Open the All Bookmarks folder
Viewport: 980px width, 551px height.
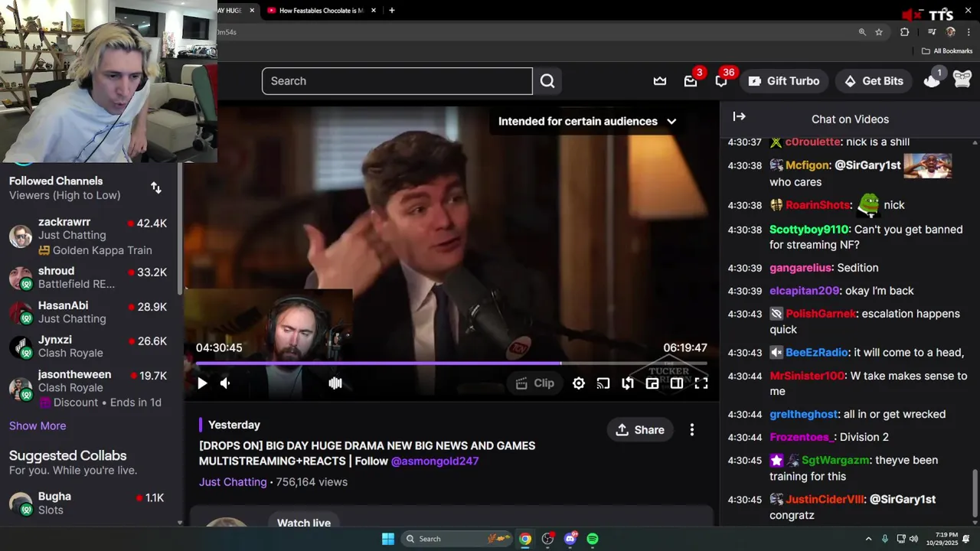coord(947,51)
